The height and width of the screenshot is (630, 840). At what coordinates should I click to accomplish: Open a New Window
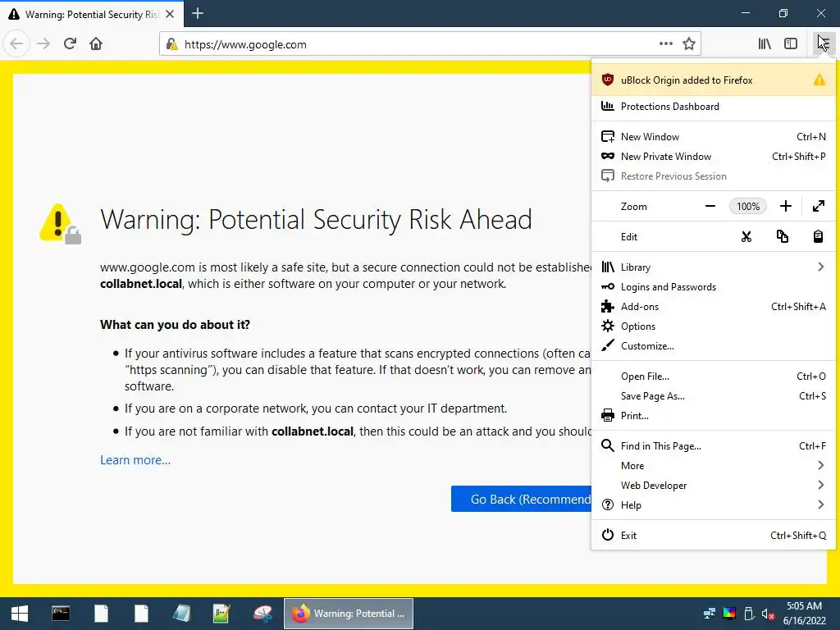tap(713, 137)
